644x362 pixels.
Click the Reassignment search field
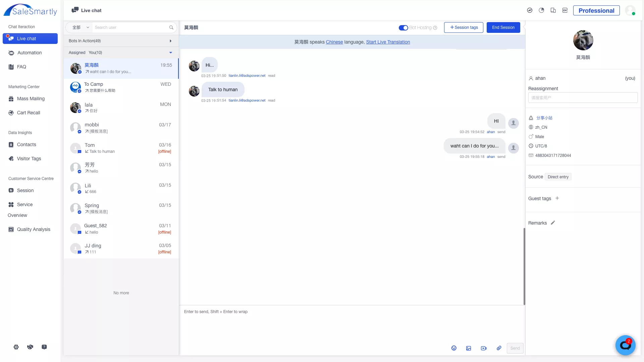coord(583,98)
